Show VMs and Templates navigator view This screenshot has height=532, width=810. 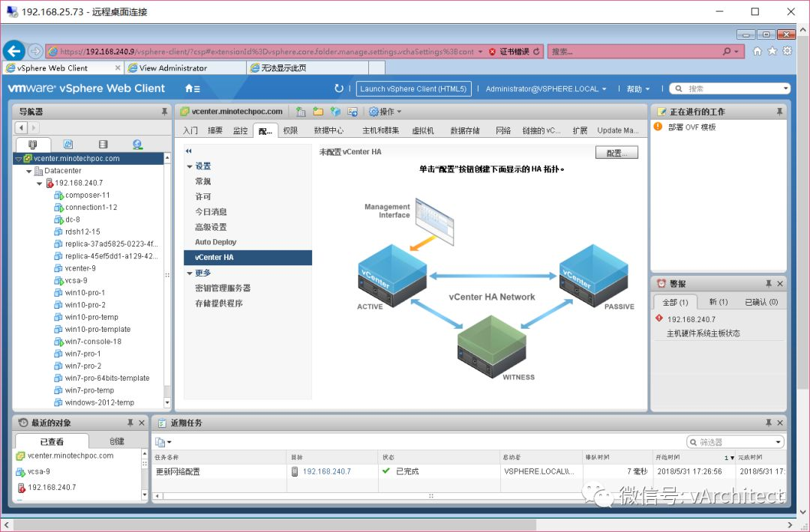(x=68, y=145)
